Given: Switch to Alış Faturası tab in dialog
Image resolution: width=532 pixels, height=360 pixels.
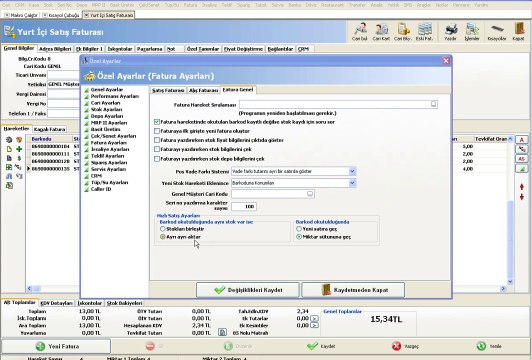Looking at the screenshot, I should 203,90.
